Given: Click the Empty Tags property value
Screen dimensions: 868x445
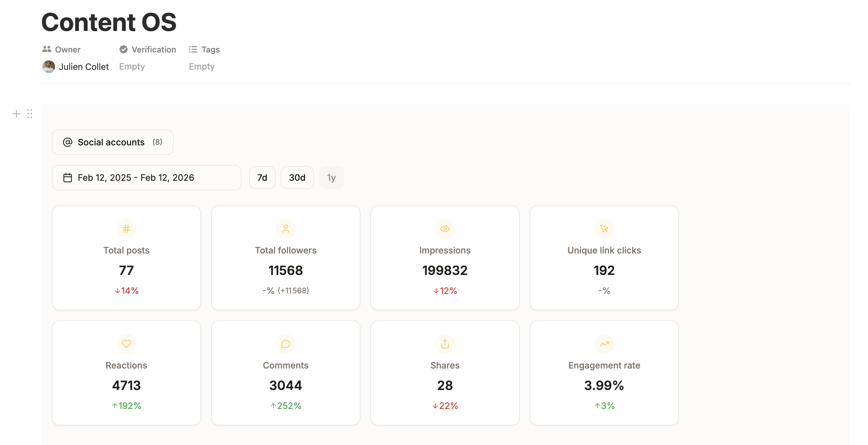Looking at the screenshot, I should [201, 67].
